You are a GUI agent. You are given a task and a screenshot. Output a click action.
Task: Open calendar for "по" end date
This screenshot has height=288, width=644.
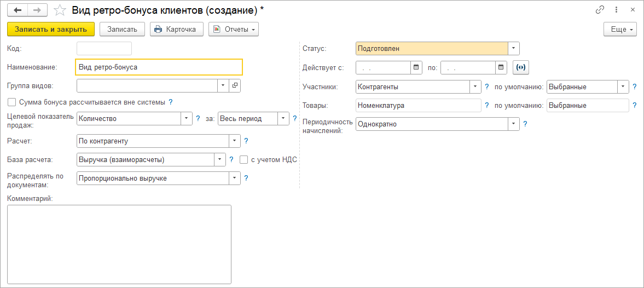point(501,67)
